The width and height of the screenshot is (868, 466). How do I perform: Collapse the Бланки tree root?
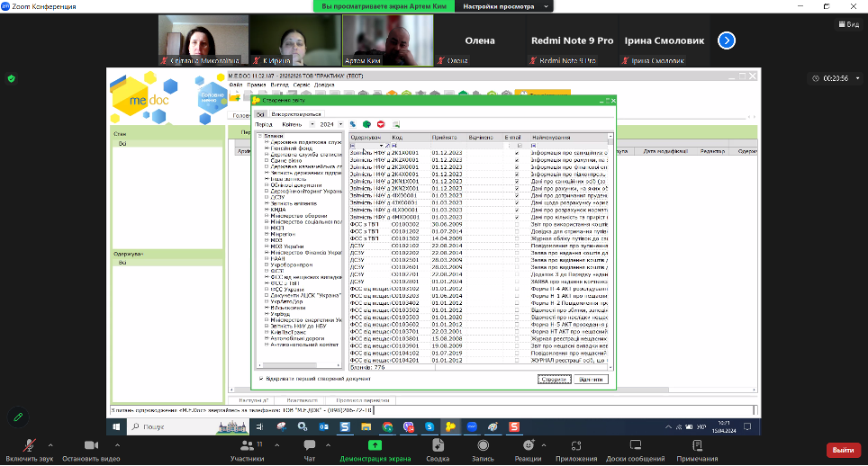[x=259, y=136]
